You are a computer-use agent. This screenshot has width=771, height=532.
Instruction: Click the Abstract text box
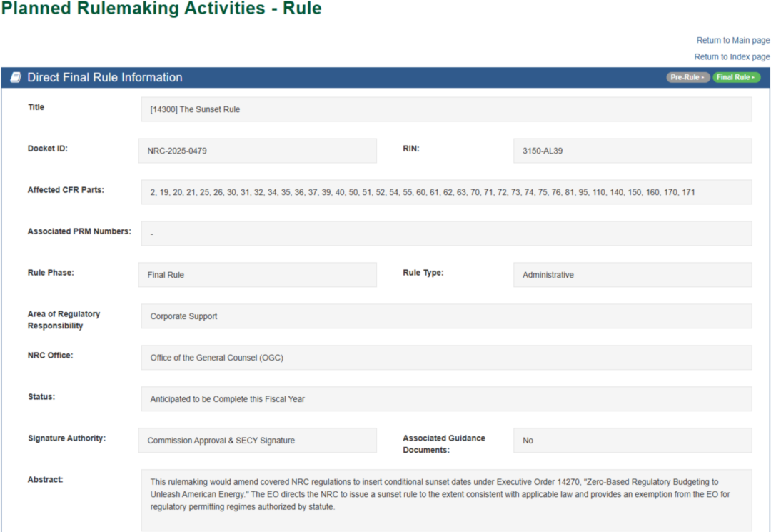click(445, 500)
